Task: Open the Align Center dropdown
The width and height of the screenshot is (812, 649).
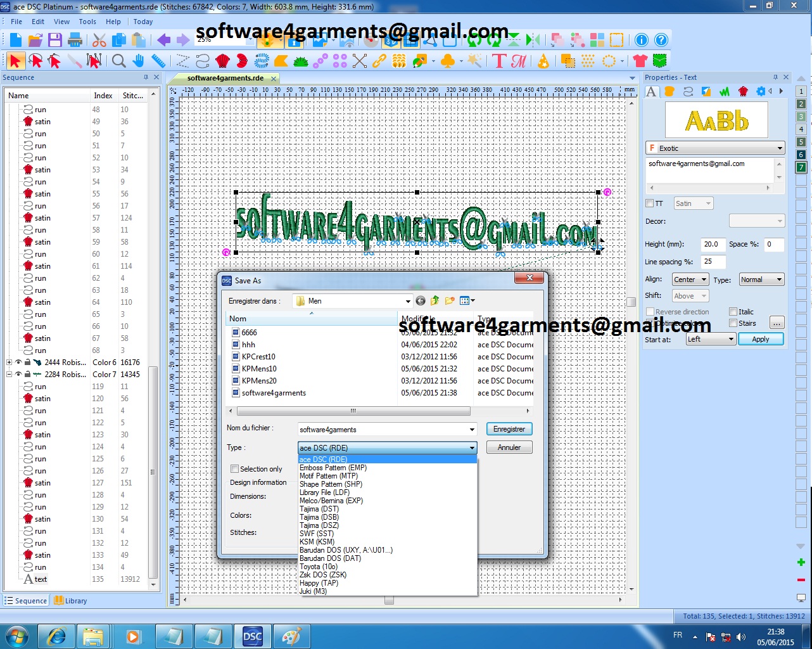Action: pos(690,280)
